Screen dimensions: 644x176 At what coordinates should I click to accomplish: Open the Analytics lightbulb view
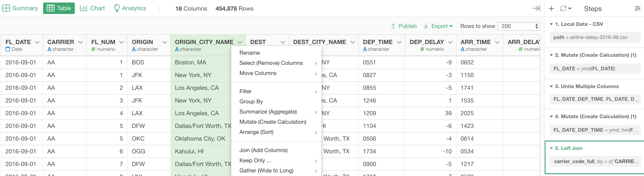[130, 8]
